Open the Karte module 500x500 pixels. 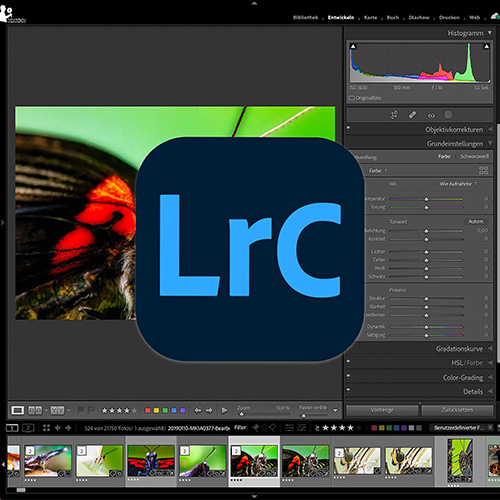pos(371,18)
